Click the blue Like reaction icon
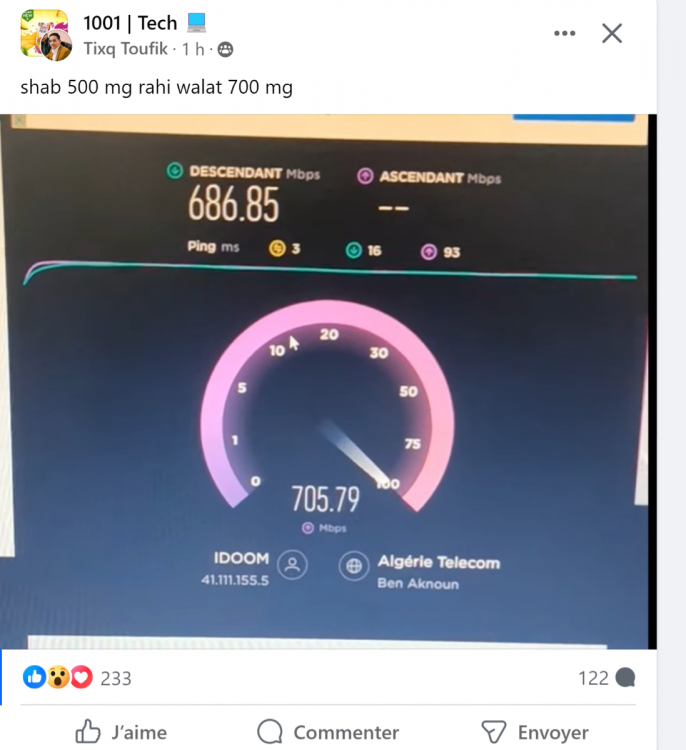 pos(34,677)
